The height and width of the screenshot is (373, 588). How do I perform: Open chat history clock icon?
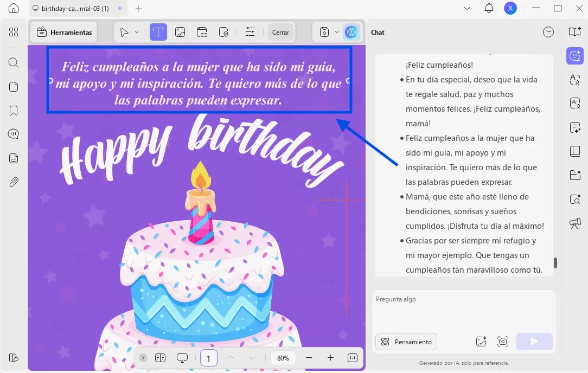[x=548, y=32]
